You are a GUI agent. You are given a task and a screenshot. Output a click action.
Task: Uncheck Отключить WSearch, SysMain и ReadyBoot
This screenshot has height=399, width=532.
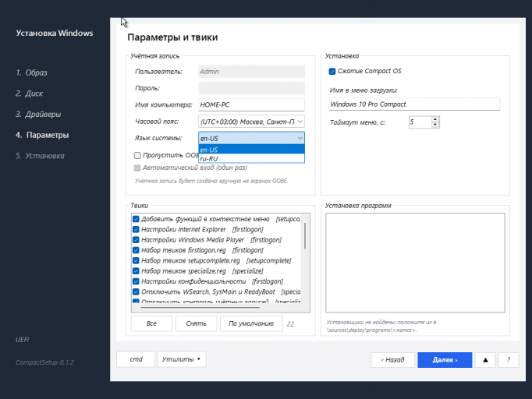coord(136,291)
